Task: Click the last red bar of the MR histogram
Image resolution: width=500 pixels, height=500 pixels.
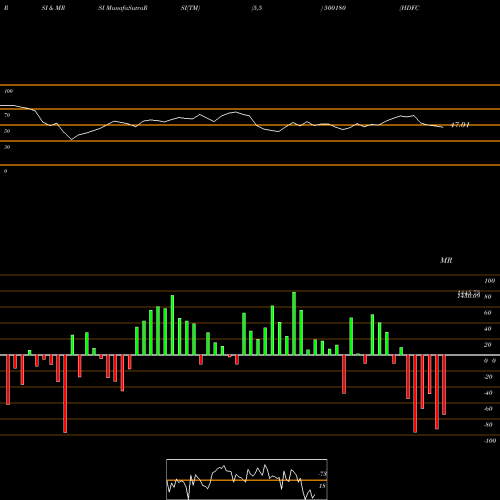Action: (x=444, y=385)
